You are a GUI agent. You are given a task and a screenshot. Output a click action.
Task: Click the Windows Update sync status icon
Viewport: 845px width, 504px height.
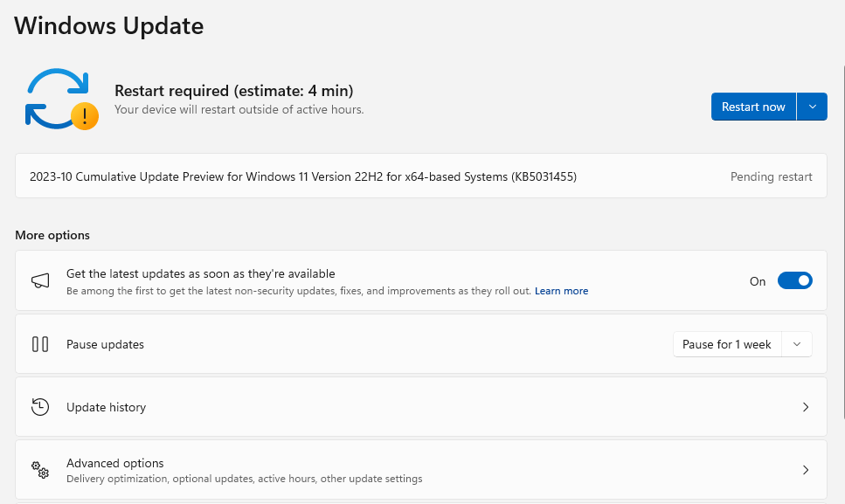click(62, 99)
